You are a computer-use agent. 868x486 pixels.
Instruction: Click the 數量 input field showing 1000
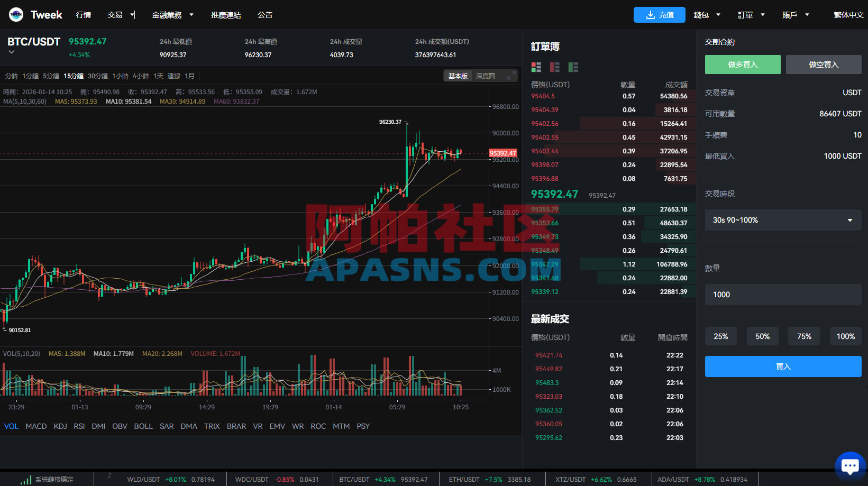[x=783, y=295]
